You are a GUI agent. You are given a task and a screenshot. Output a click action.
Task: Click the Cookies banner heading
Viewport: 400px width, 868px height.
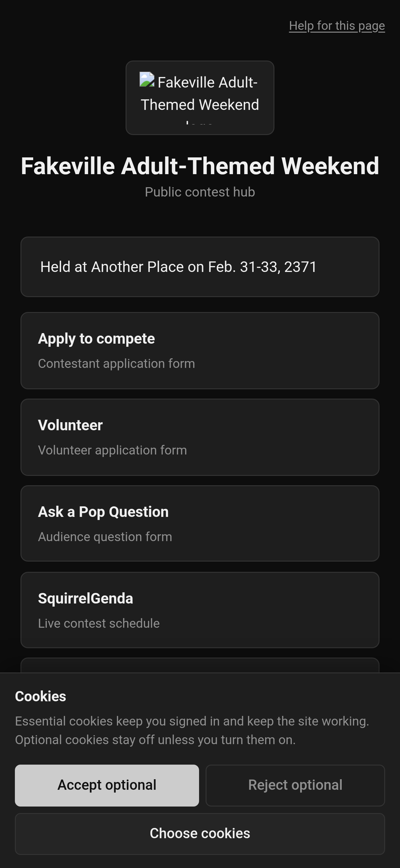pyautogui.click(x=41, y=697)
